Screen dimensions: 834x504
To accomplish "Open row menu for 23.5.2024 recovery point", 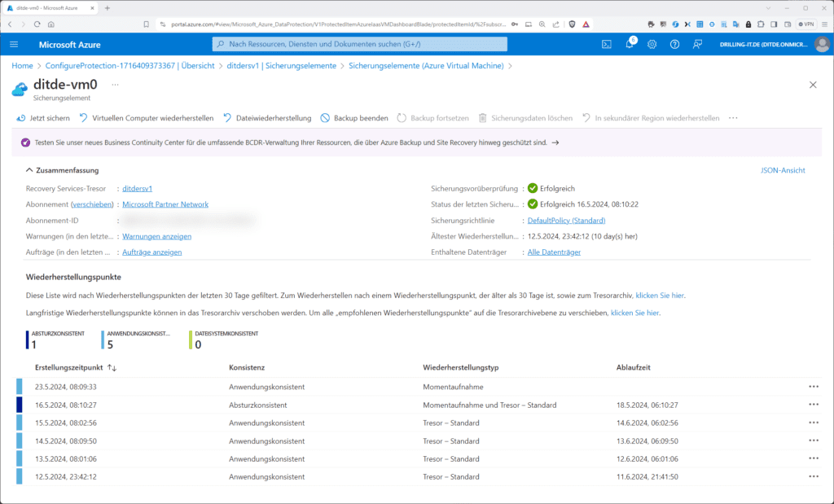I will (814, 387).
